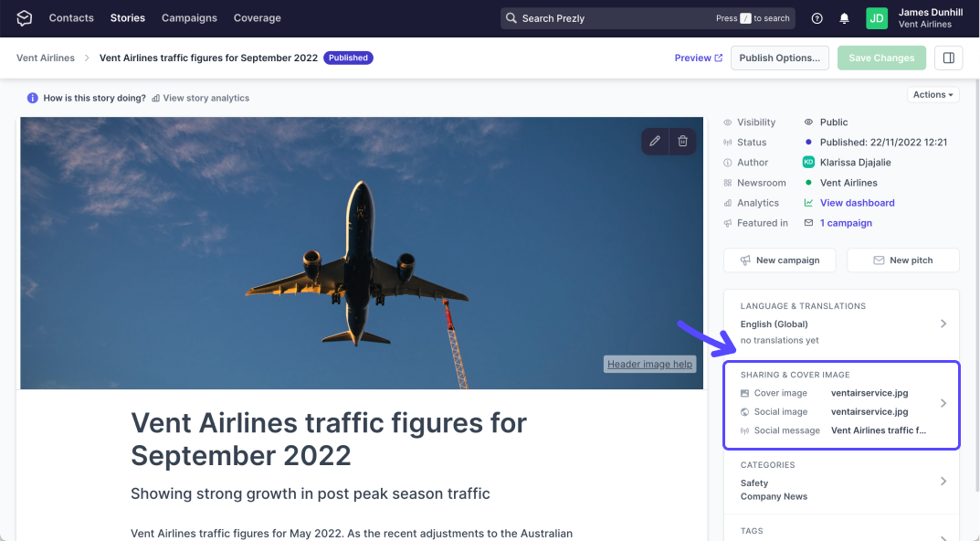This screenshot has height=541, width=980.
Task: Expand Sharing & Cover Image chevron
Action: 943,403
